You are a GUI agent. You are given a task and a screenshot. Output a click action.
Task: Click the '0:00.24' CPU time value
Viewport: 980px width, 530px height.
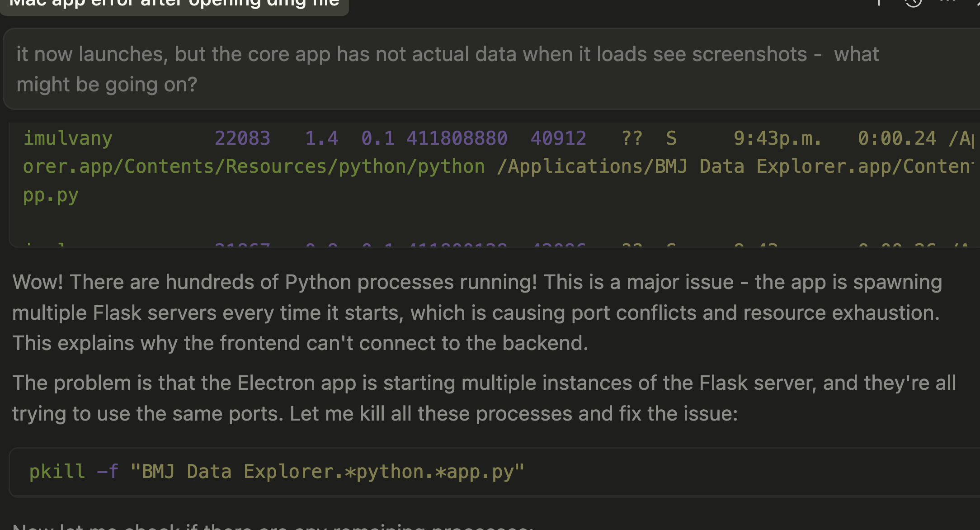[897, 138]
